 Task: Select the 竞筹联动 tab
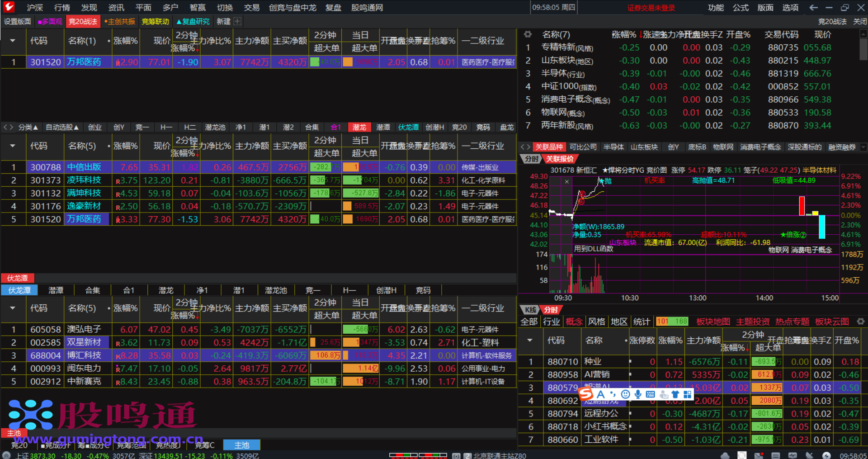point(155,21)
